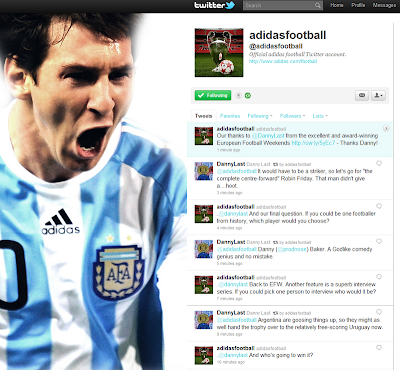The width and height of the screenshot is (400, 370).
Task: Click the '5 minutes ago' timestamp
Action: click(229, 263)
